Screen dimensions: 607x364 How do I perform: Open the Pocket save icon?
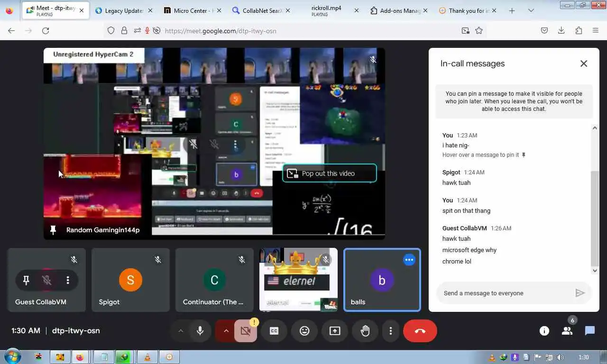(x=544, y=30)
